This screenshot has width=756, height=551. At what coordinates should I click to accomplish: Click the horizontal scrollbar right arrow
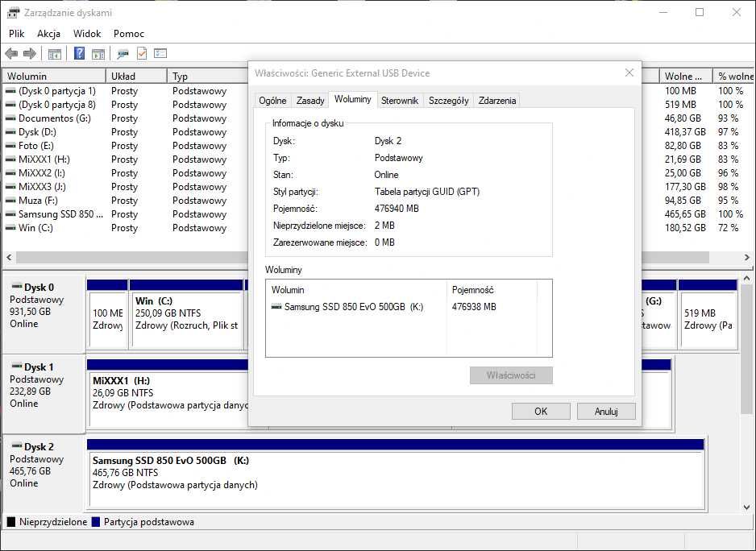click(x=747, y=258)
